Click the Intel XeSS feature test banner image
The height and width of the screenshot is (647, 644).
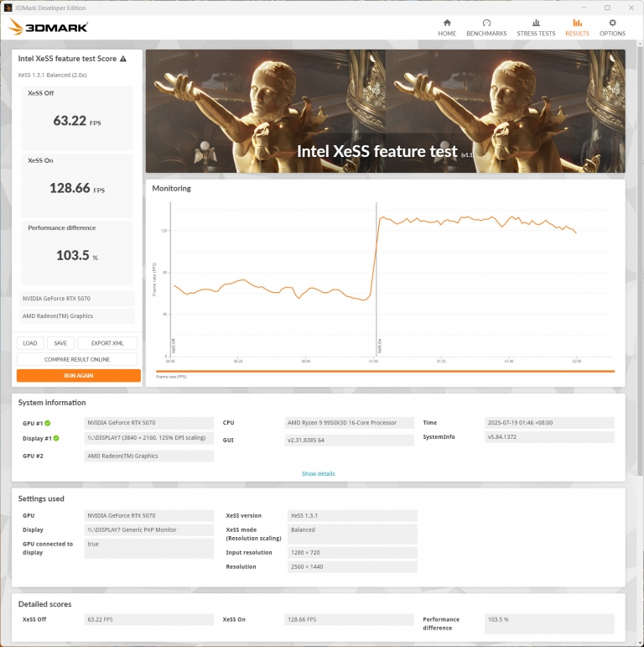click(x=385, y=111)
